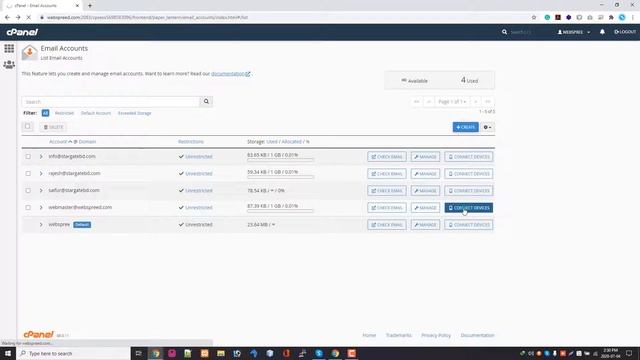This screenshot has width=640, height=360.
Task: Manage the webspree default account
Action: (425, 225)
